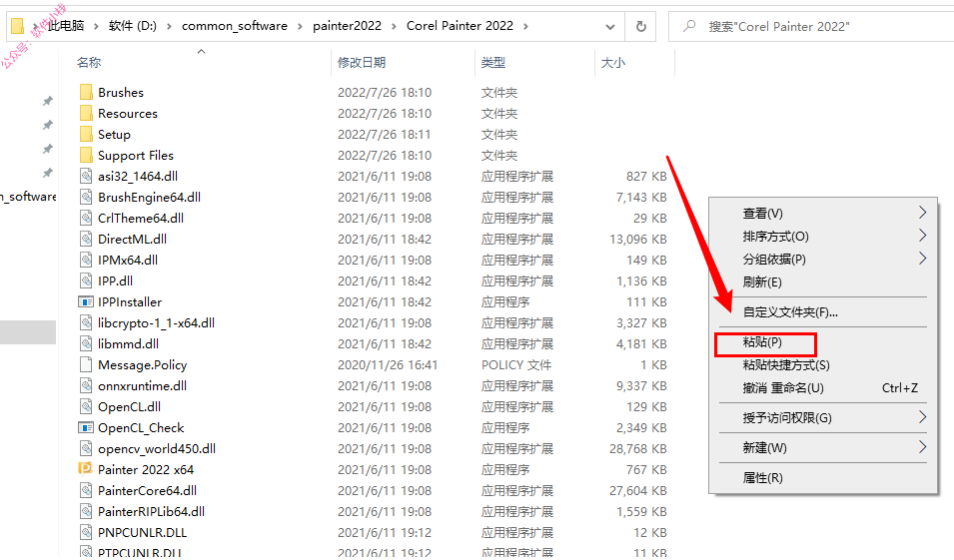Screen dimensions: 954x560
Task: Click the 28,768 KB size cell
Action: pyautogui.click(x=637, y=449)
